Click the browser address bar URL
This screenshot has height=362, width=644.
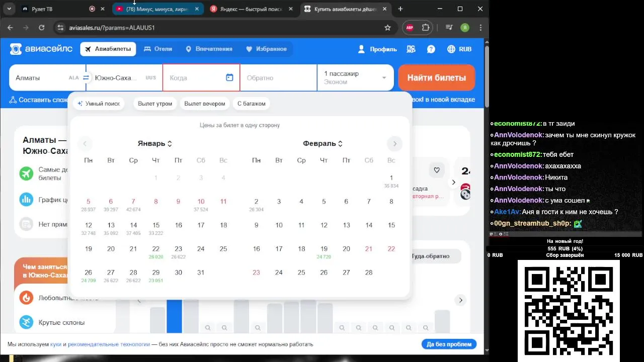[x=112, y=28]
